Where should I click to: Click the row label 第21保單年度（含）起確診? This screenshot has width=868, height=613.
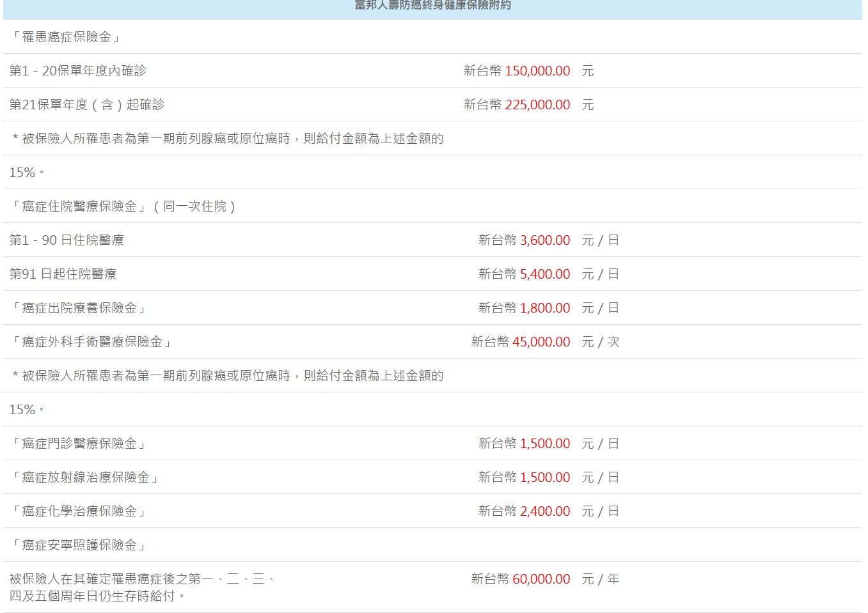tap(86, 105)
